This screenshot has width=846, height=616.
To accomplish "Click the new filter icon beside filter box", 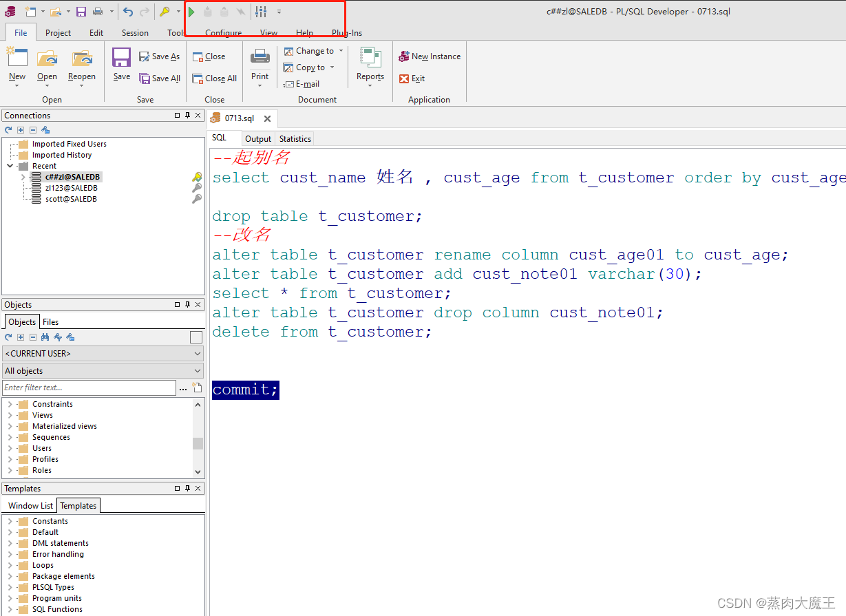I will tap(198, 387).
